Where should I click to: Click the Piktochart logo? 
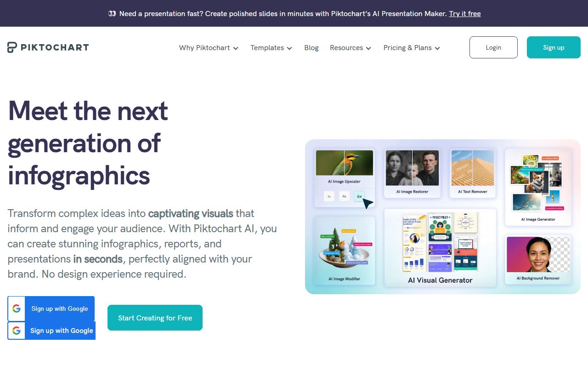click(x=48, y=47)
